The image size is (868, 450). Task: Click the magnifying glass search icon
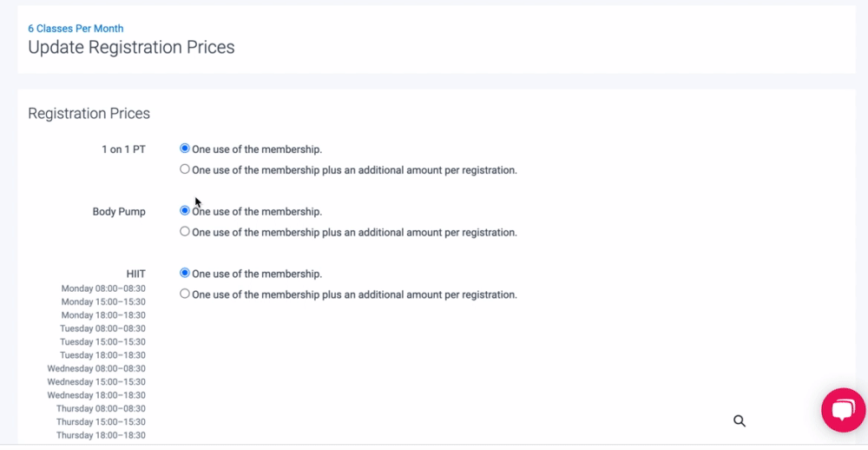(740, 420)
